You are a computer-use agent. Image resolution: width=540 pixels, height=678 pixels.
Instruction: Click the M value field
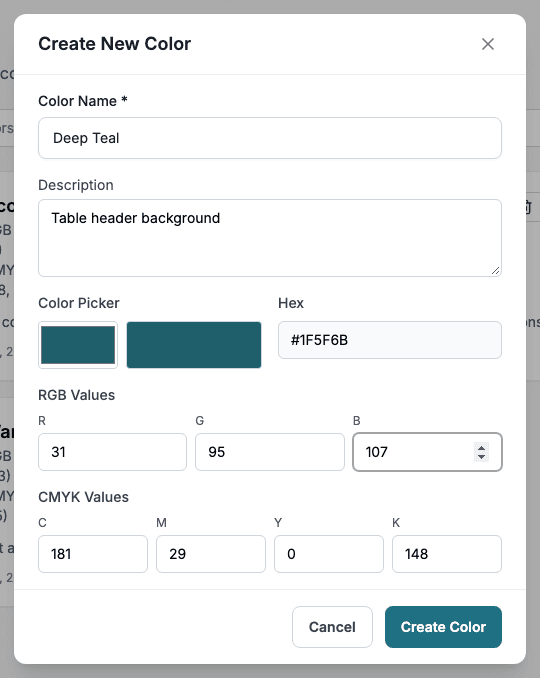click(211, 554)
